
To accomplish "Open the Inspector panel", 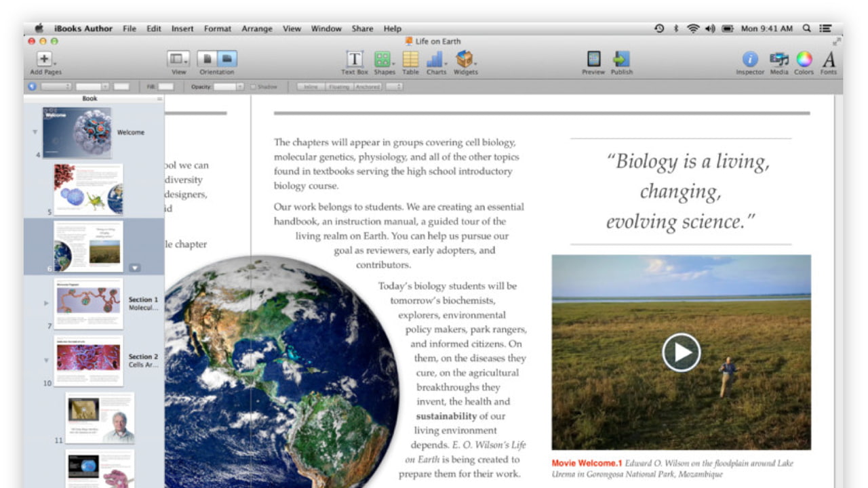I will point(750,59).
